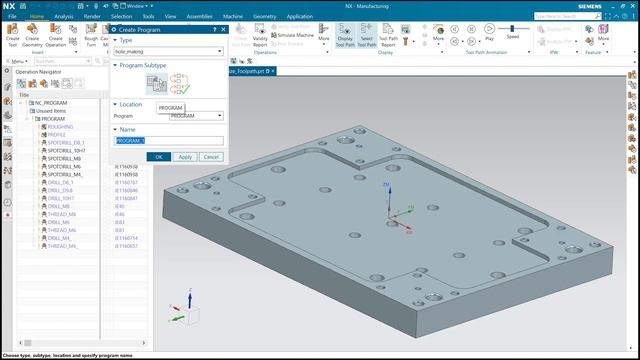
Task: Switch to the Machine tab
Action: coord(233,16)
